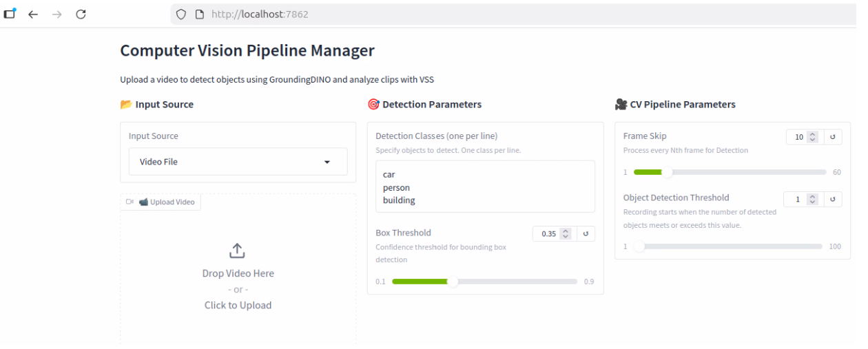
Task: Click the upload arrow icon in the drop area
Action: 237,251
